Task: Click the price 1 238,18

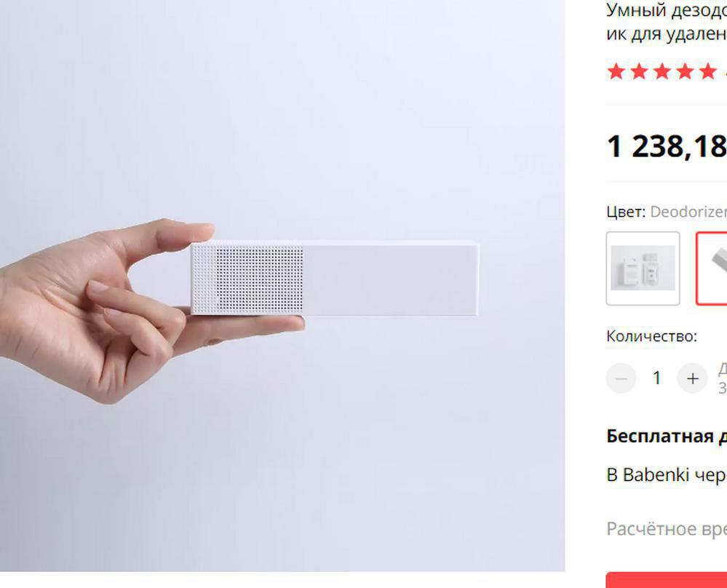Action: 667,146
